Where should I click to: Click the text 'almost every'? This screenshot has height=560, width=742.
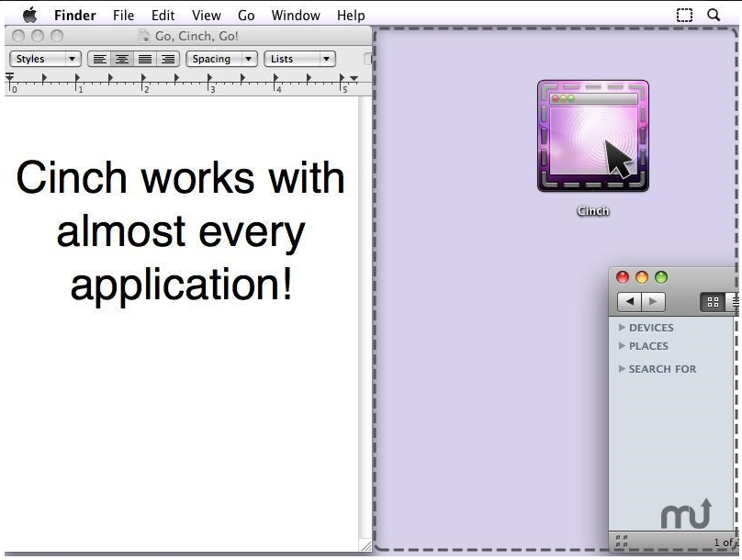pos(181,232)
